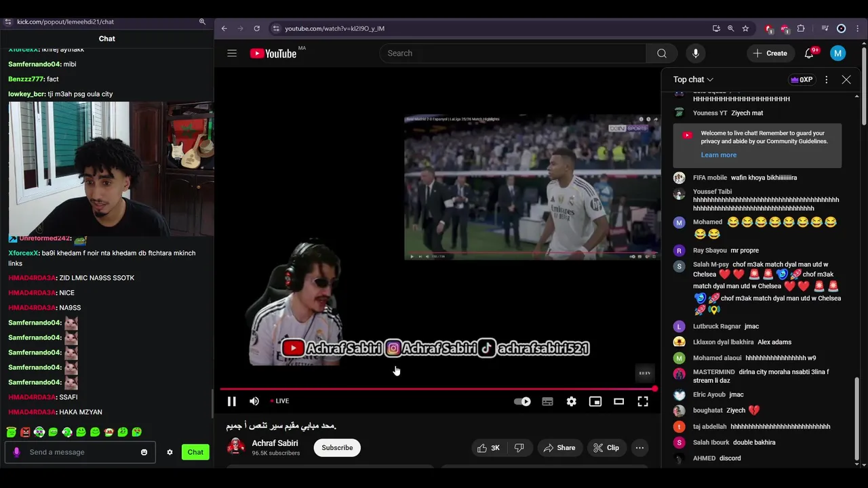Viewport: 868px width, 488px height.
Task: Open the browser extensions puzzle icon
Action: tap(801, 28)
